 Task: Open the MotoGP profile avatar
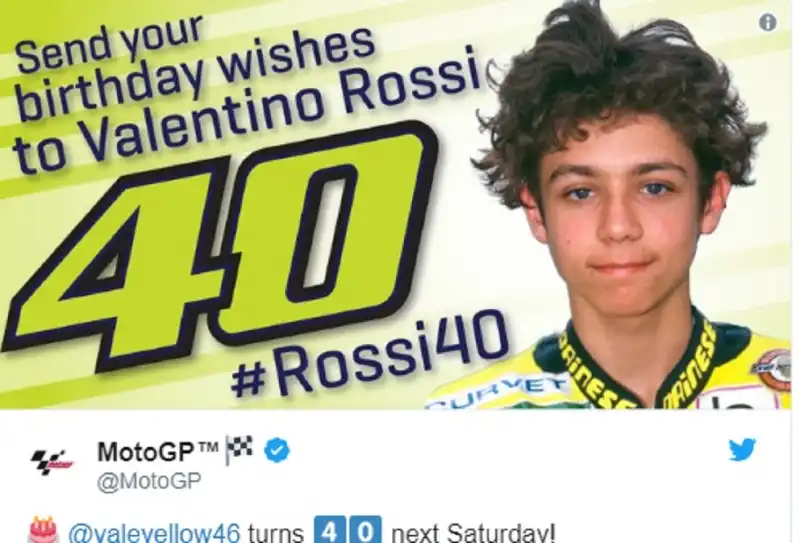52,461
